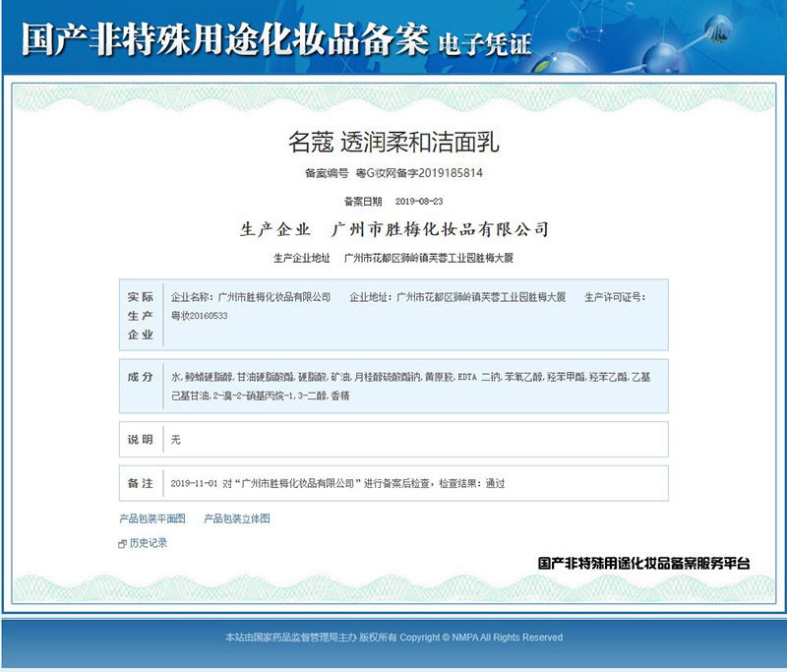The height and width of the screenshot is (672, 787).
Task: Select the filing number 粤G妆网备字2019185814
Action: click(419, 173)
